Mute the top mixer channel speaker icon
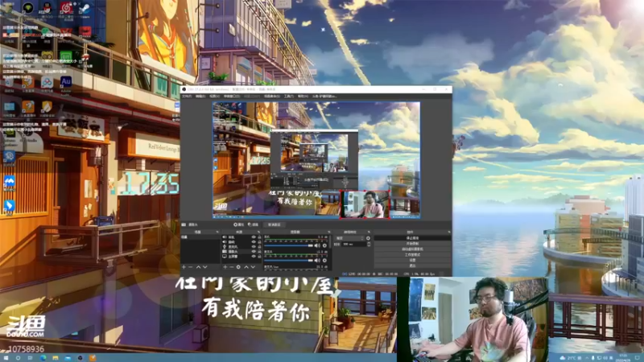 click(x=317, y=245)
